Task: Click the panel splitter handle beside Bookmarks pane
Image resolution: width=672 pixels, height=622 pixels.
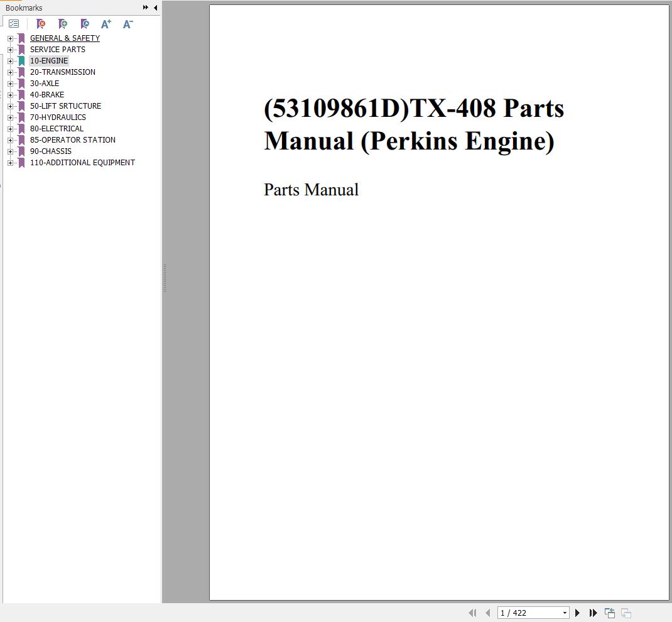Action: (x=165, y=278)
